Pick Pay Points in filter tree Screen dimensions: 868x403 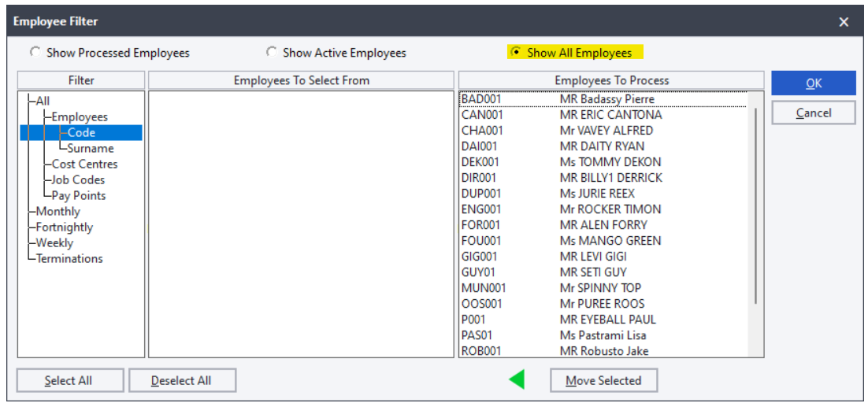point(79,196)
